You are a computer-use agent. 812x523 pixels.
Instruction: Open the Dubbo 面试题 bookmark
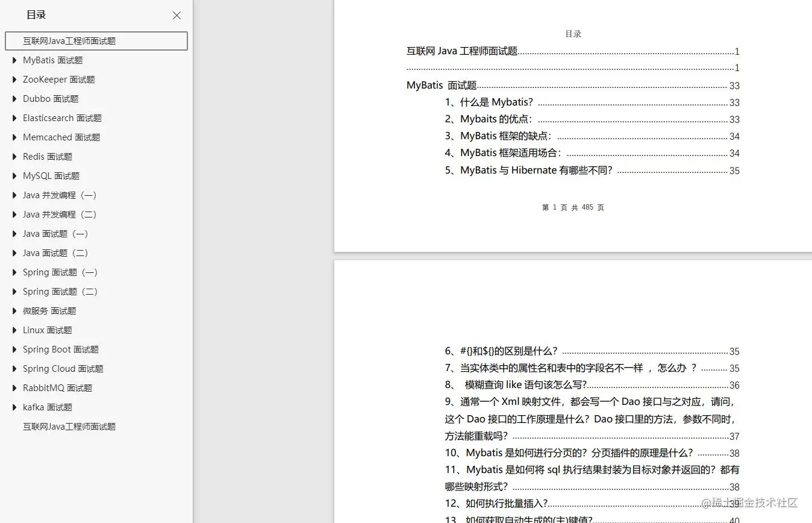[51, 99]
